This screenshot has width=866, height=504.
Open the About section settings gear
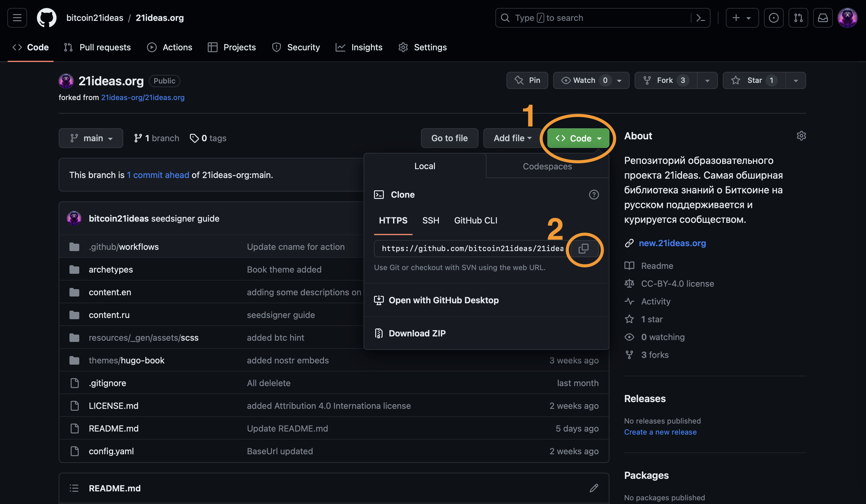pyautogui.click(x=801, y=136)
